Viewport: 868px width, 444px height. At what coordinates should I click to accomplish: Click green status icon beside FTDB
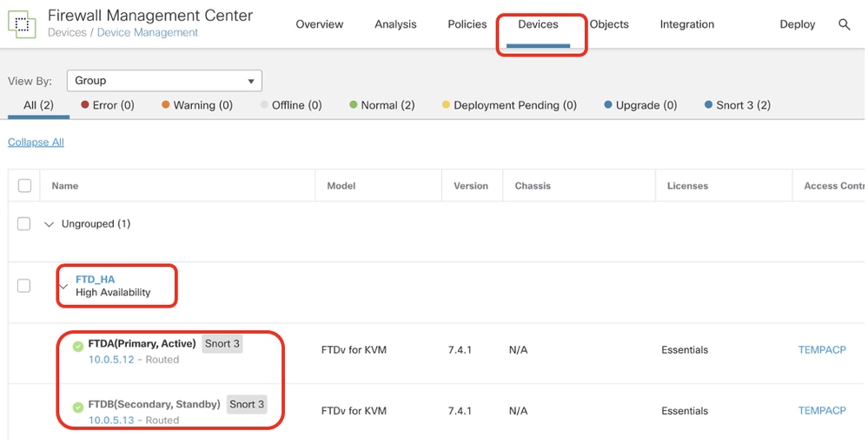pos(78,407)
